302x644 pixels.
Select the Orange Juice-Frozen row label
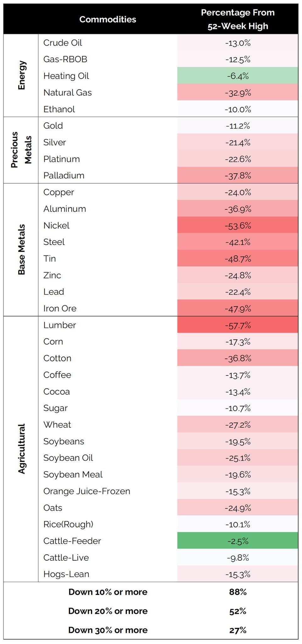pos(87,491)
